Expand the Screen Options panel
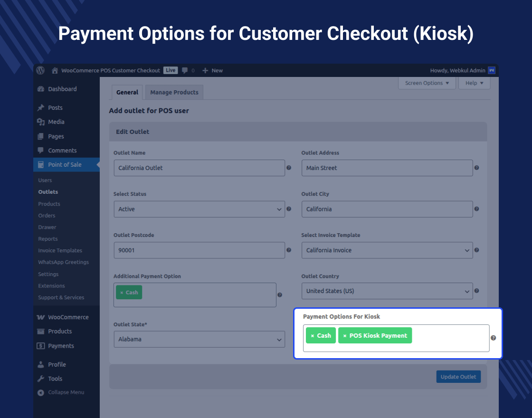Screen dimensions: 532x418 point(427,83)
